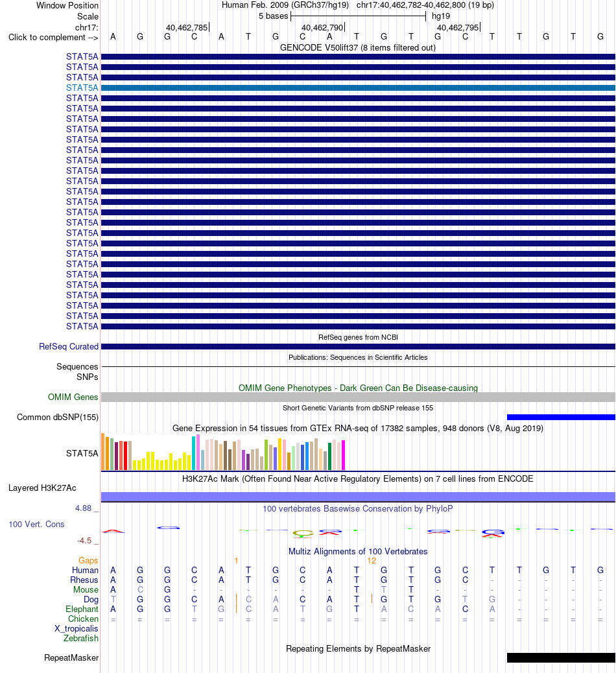Screen dimensions: 616x673
Task: Click the 'chr17:' ruler label
Action: coord(87,27)
